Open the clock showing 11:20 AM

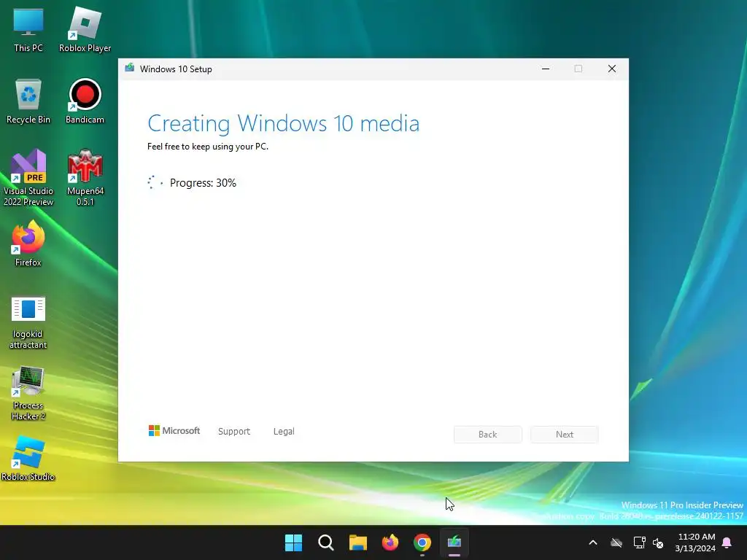click(695, 542)
